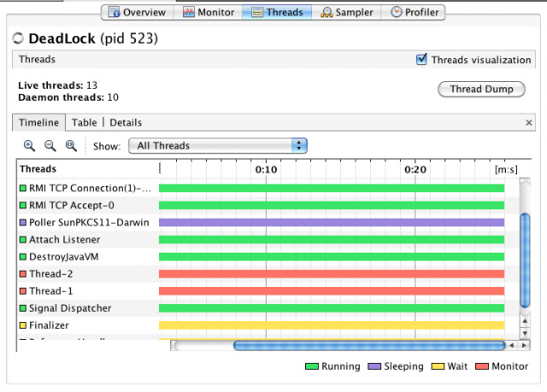This screenshot has height=392, width=547.
Task: Click the vertical scrollbar down arrow
Action: [x=525, y=333]
